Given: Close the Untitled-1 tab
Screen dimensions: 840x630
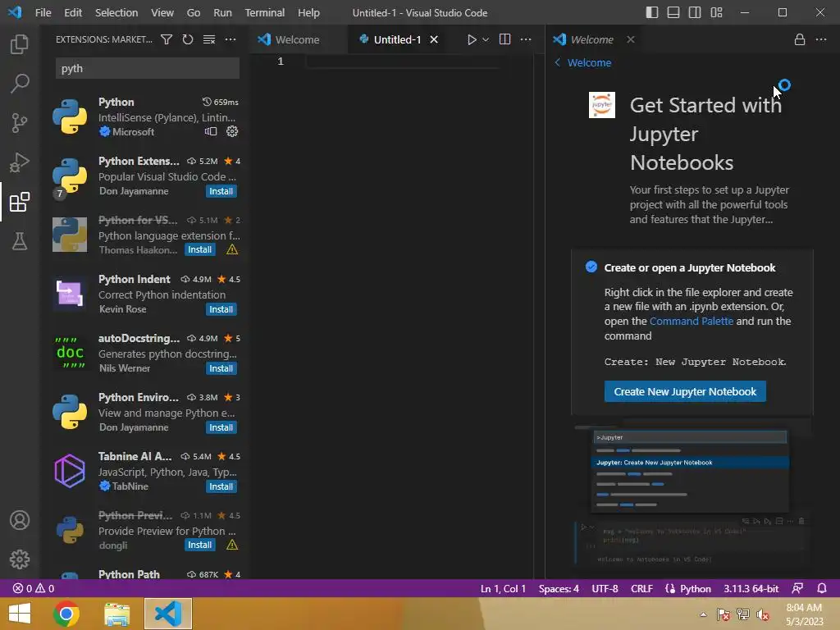Looking at the screenshot, I should click(434, 39).
